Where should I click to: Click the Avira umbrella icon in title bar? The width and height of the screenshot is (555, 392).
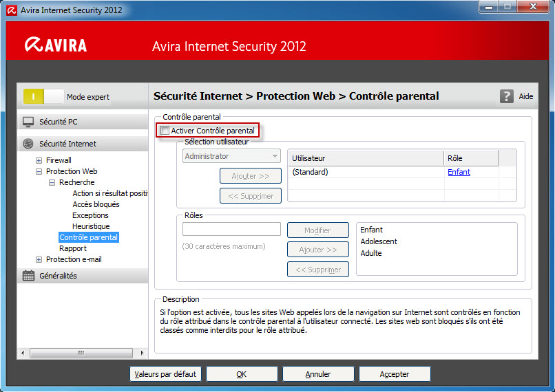11,10
